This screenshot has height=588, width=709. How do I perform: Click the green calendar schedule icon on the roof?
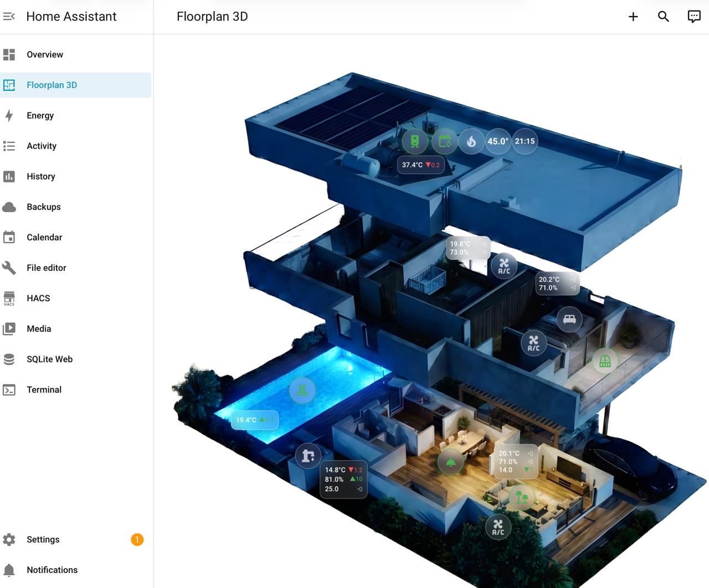pyautogui.click(x=444, y=141)
